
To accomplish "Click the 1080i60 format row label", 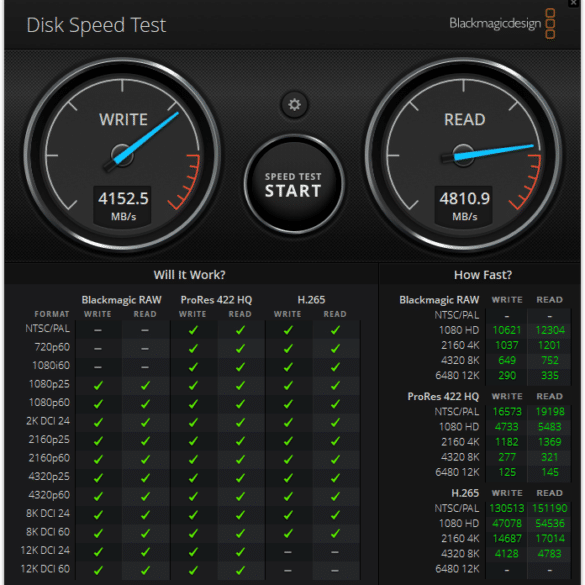I will [x=51, y=365].
